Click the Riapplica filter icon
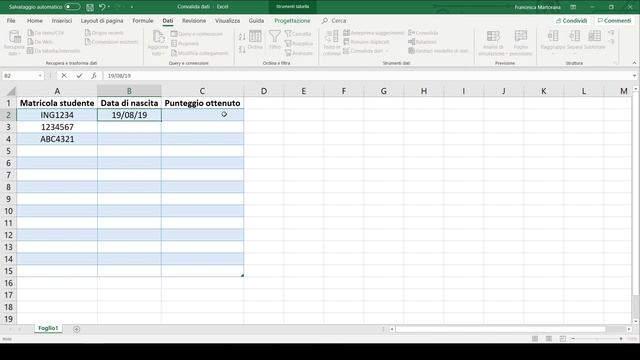 click(289, 43)
